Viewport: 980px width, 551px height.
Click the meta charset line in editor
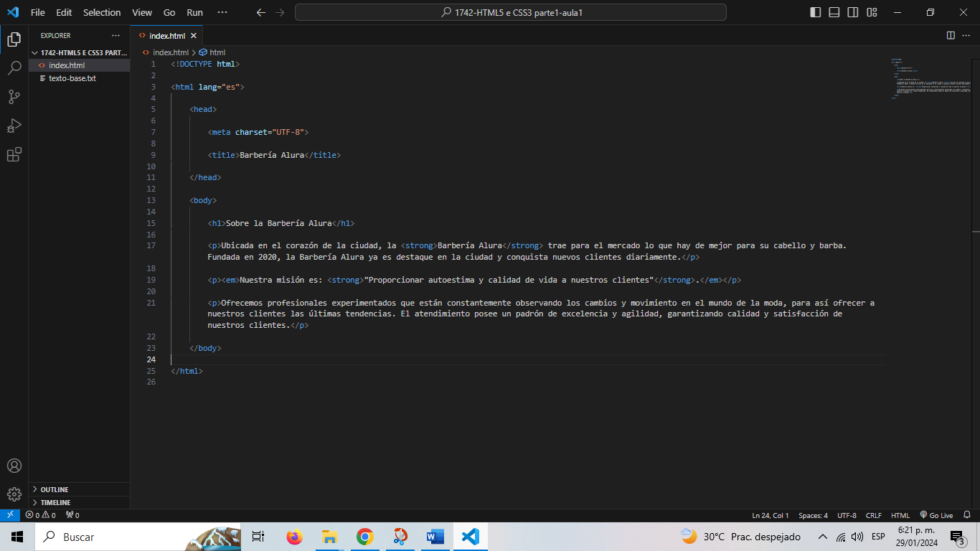[258, 132]
